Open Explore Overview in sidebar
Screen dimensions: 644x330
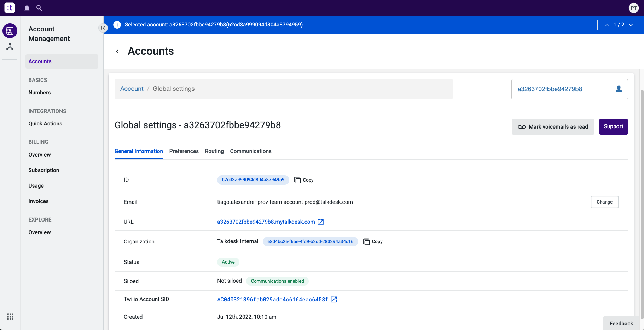click(40, 232)
